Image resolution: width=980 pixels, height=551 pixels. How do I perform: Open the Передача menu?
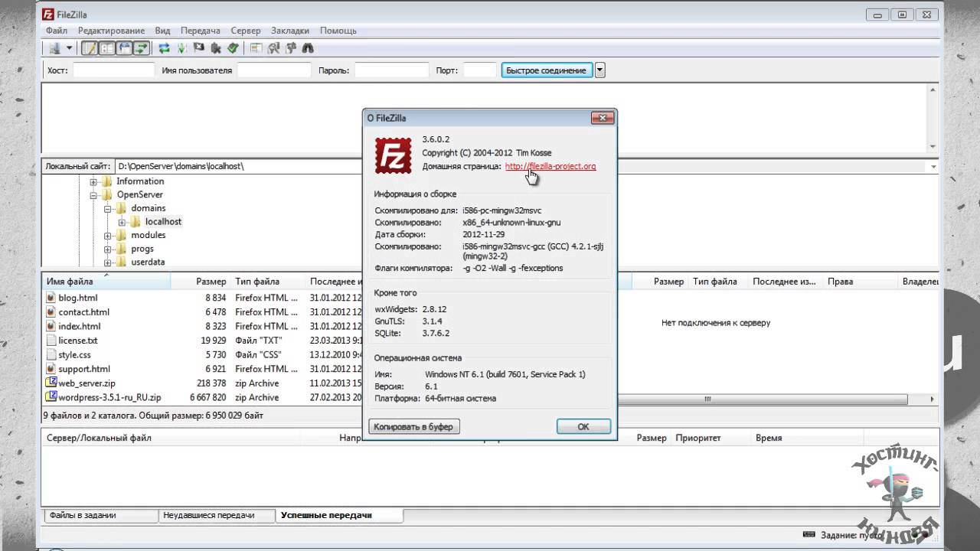point(201,31)
